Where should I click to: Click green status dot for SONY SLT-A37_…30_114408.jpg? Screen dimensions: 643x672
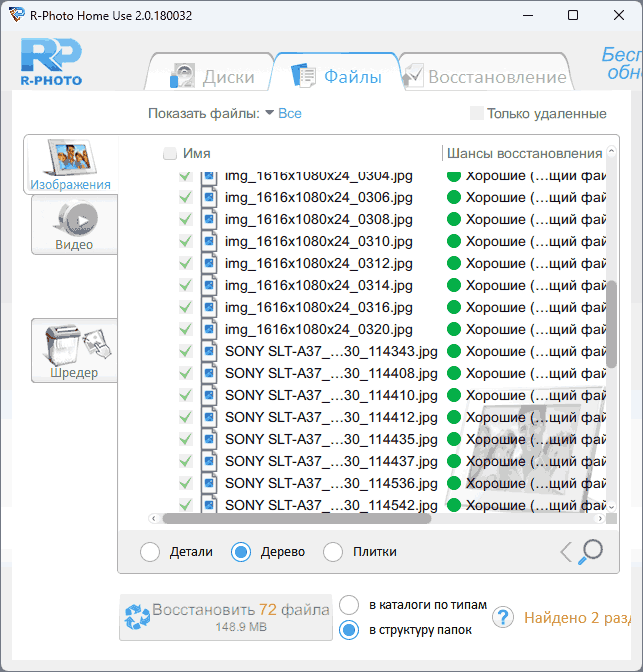(453, 373)
